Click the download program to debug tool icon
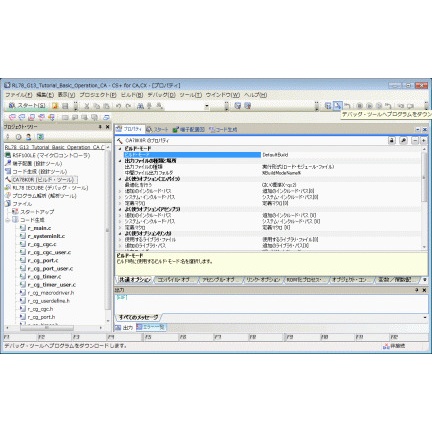432x432 pixels. point(337,106)
